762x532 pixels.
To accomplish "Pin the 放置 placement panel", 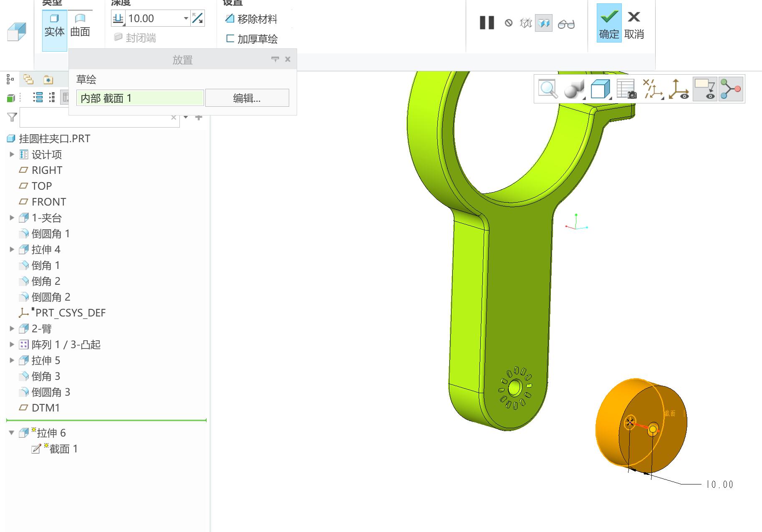I will pos(275,59).
